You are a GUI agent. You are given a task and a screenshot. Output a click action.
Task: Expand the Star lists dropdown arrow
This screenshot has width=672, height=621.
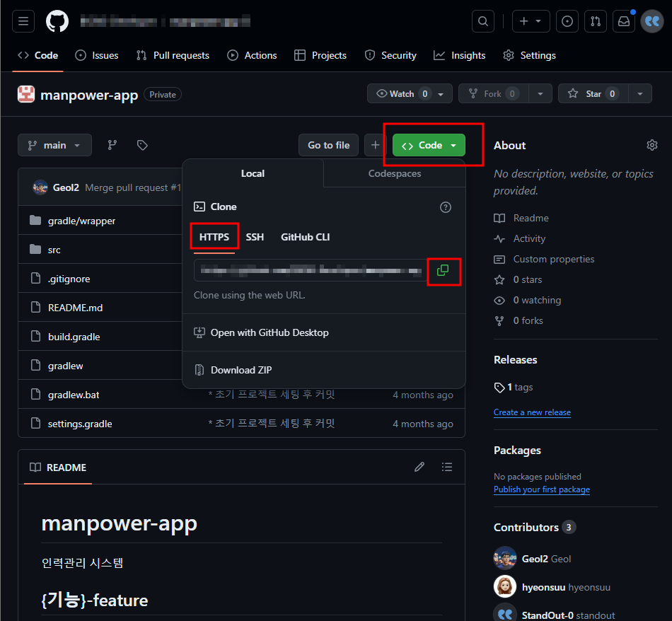(x=640, y=94)
